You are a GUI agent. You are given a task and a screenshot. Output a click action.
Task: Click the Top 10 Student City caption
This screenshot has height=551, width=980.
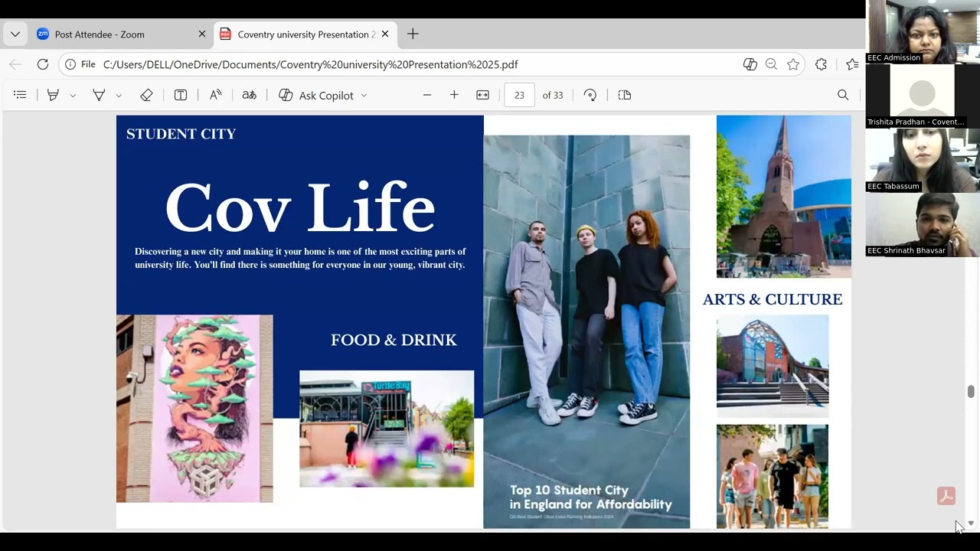pos(590,497)
